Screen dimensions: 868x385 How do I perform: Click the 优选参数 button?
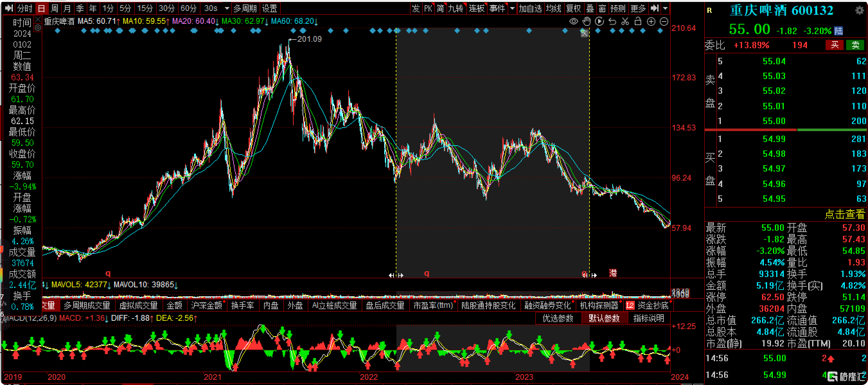pos(558,318)
